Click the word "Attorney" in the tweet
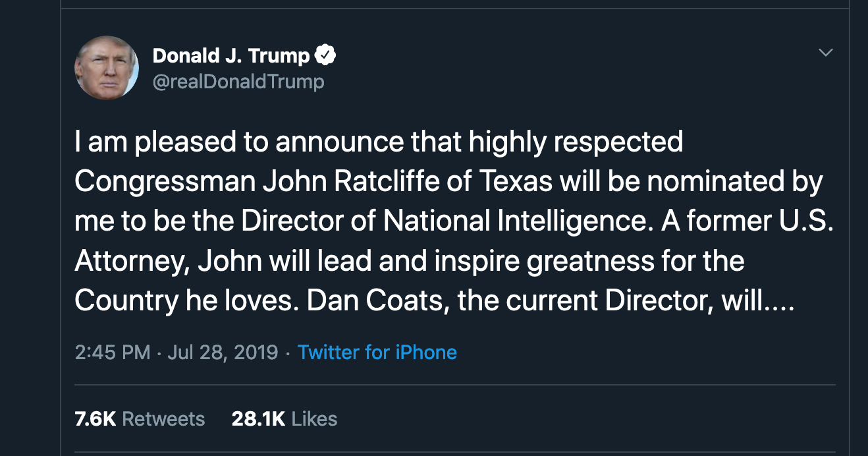The width and height of the screenshot is (868, 456). [132, 261]
